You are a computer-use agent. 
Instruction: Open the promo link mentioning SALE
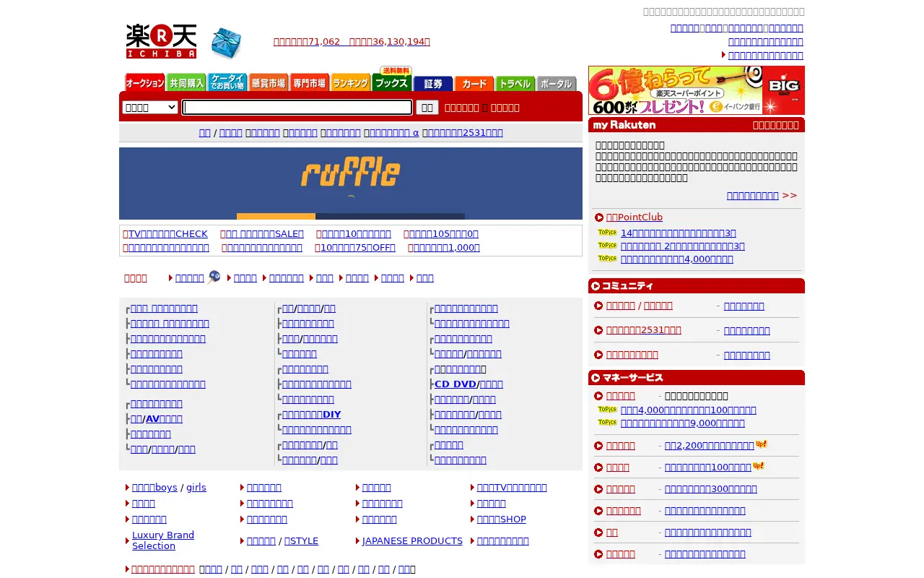coord(262,234)
